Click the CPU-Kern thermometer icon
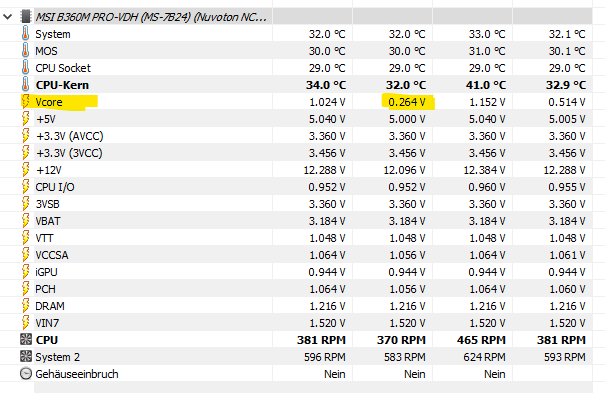This screenshot has height=393, width=605. [x=25, y=84]
